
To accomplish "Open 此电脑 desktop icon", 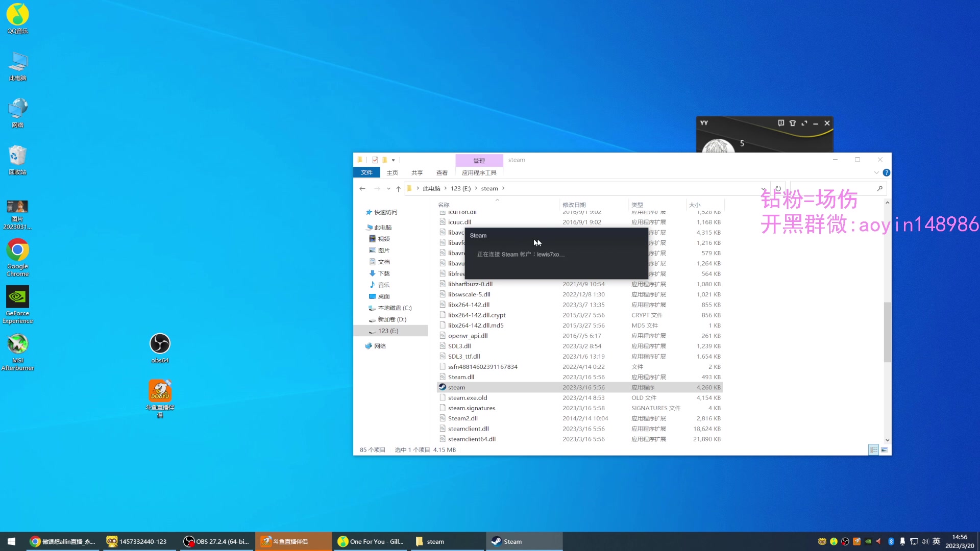I will (17, 66).
